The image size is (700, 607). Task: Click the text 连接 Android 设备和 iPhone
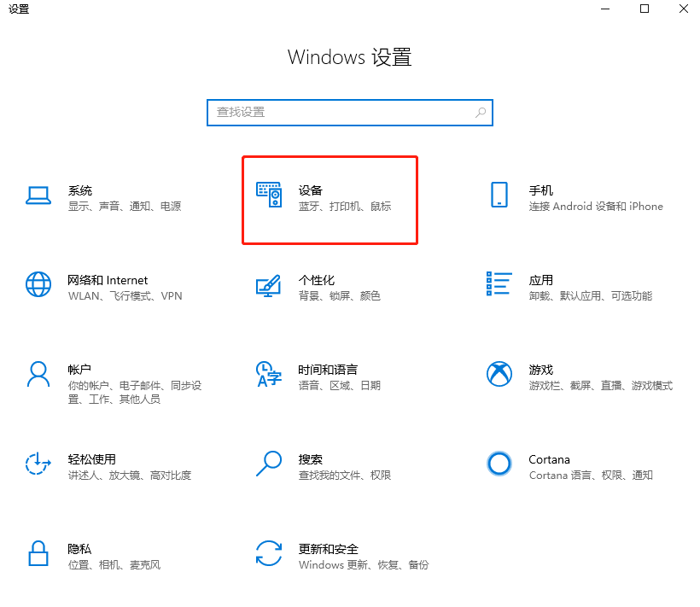(x=596, y=207)
